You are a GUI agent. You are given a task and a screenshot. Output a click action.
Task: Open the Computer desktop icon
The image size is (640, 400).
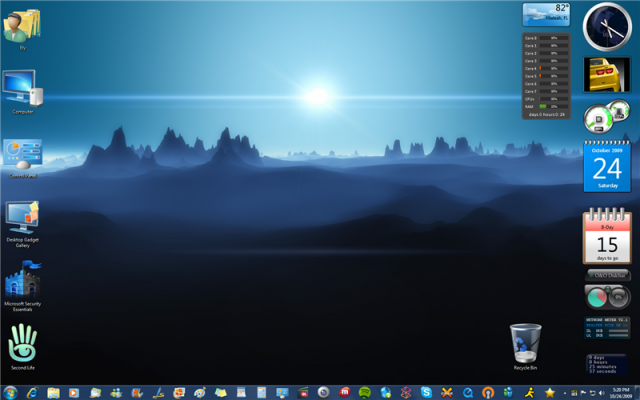22,92
